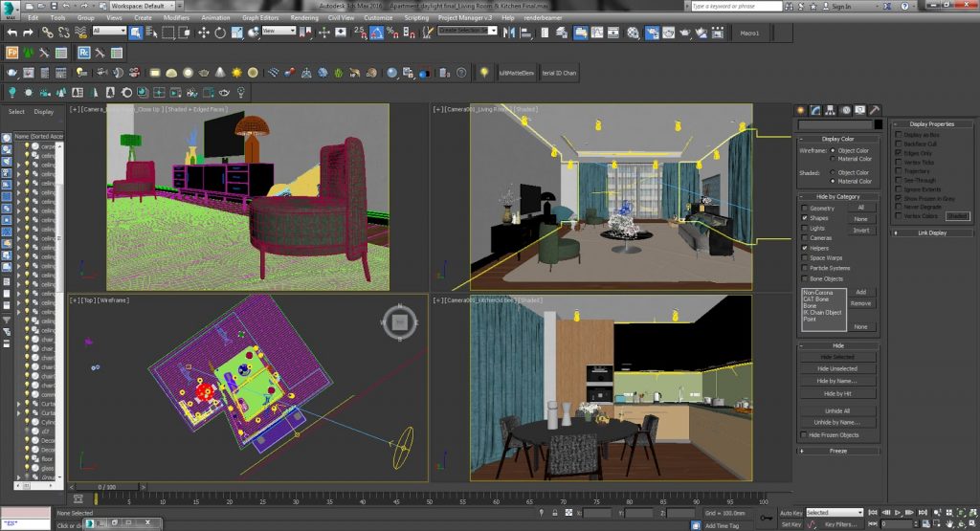Select Shaded Object Color radio button
Image resolution: width=980 pixels, height=531 pixels.
click(x=833, y=172)
